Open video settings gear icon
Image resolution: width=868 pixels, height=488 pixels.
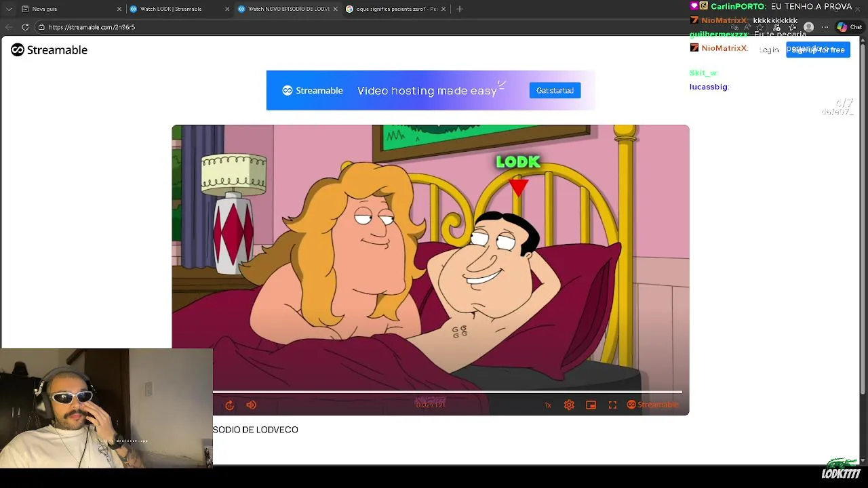pos(569,405)
